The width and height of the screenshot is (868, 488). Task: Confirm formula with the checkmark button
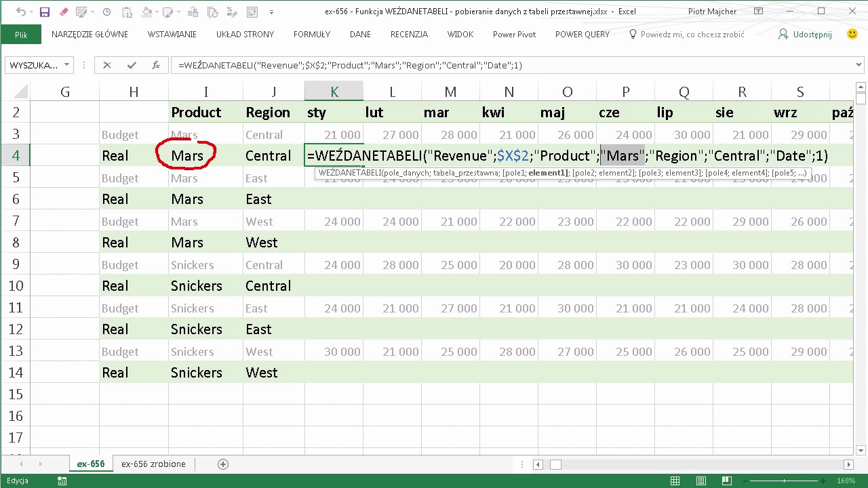coord(132,65)
